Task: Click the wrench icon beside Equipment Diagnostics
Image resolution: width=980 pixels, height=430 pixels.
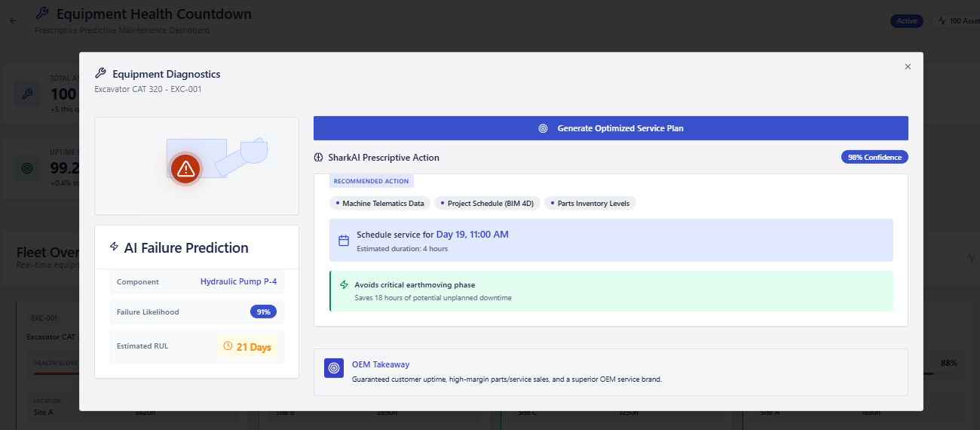Action: point(100,73)
